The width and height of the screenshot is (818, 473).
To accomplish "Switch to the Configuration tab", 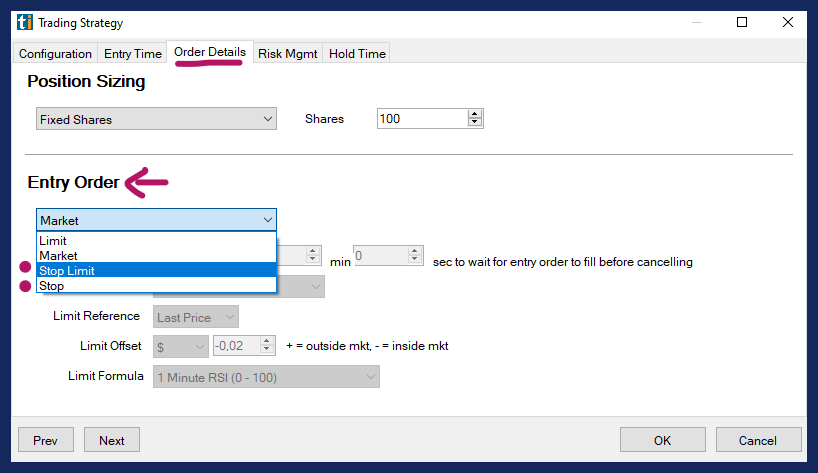I will click(55, 54).
